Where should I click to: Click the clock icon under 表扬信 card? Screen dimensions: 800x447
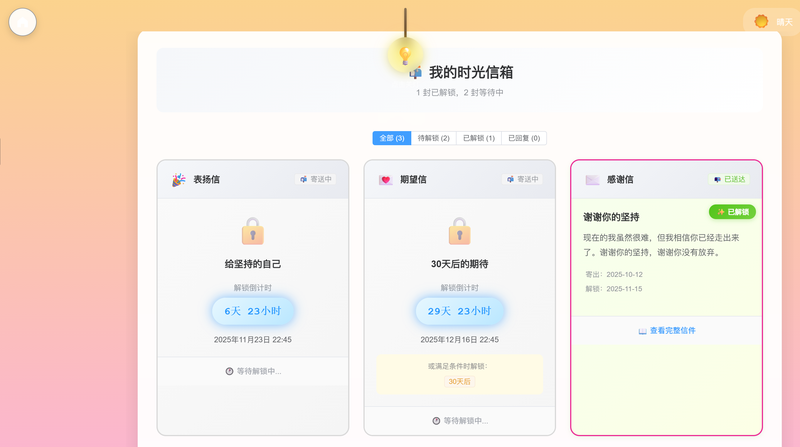229,371
